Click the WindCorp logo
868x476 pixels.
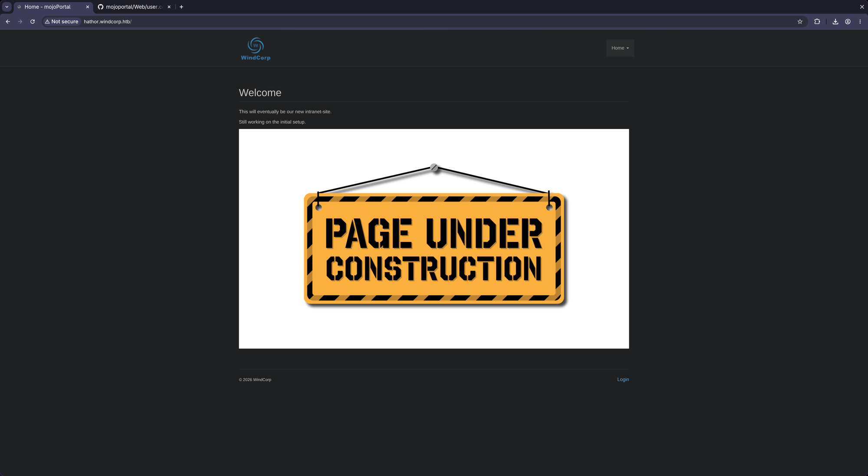coord(256,49)
